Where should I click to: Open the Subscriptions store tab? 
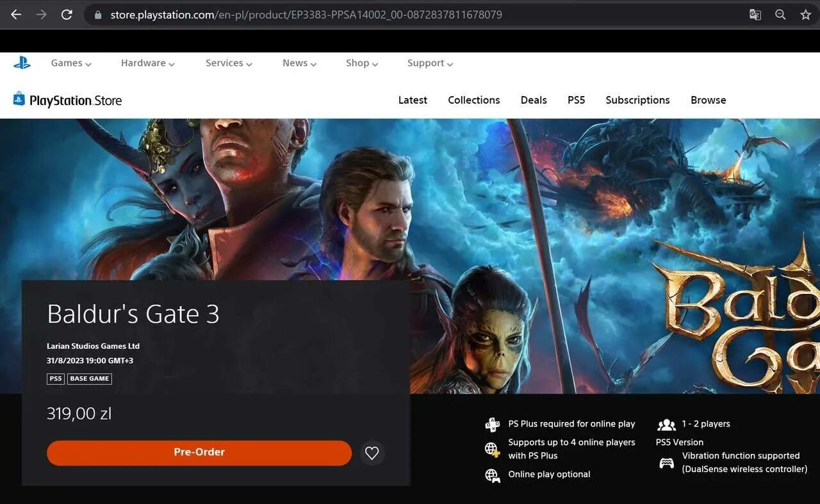click(x=637, y=100)
